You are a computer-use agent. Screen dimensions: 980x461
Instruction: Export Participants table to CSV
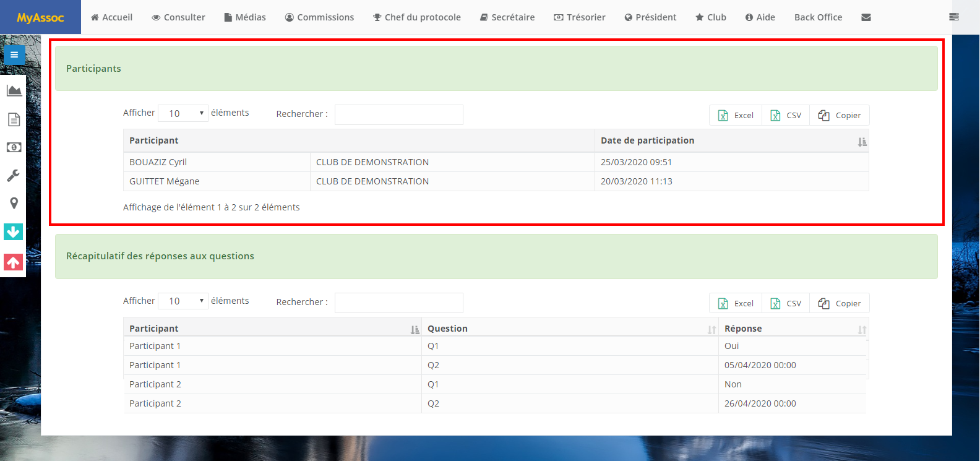pyautogui.click(x=786, y=115)
